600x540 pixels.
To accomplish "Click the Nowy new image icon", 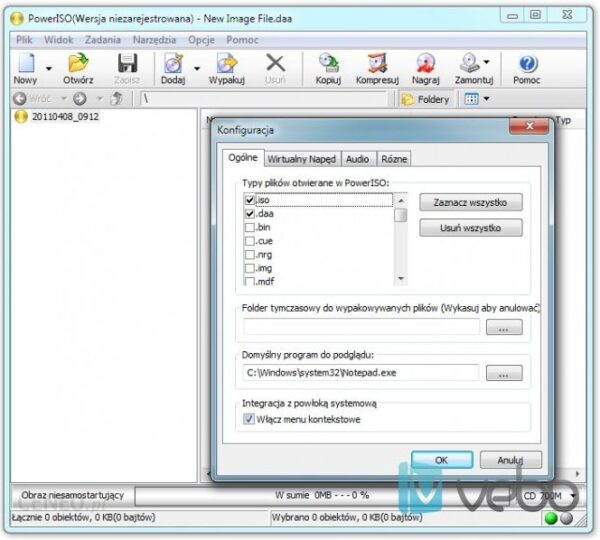I will 26,63.
